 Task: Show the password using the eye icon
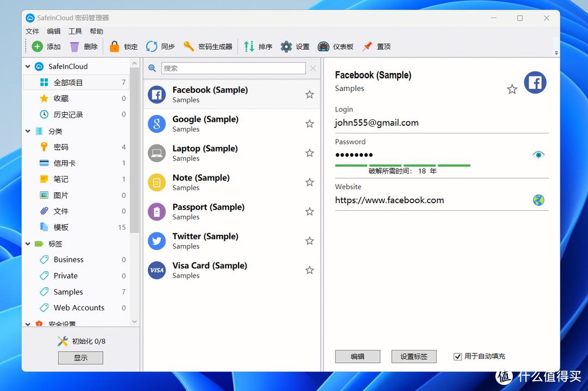point(538,155)
